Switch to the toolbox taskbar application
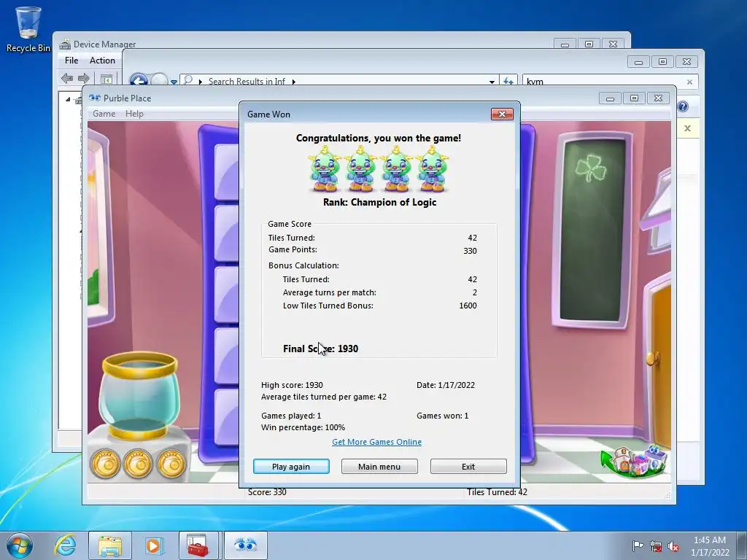747x560 pixels. [x=198, y=545]
